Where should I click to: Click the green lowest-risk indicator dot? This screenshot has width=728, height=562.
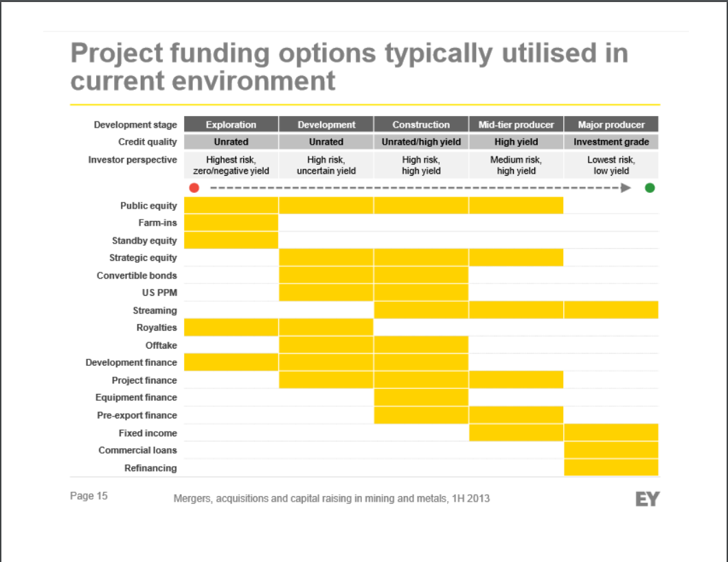point(650,186)
